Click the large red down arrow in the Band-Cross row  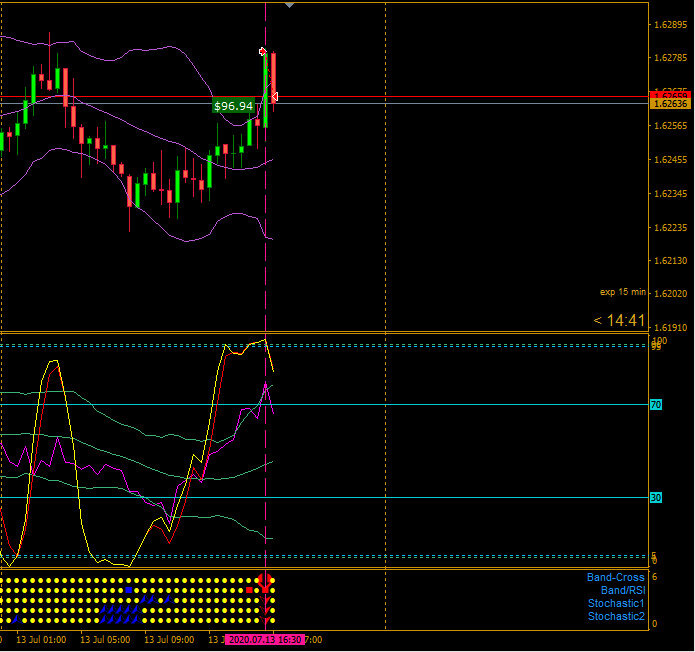[265, 581]
